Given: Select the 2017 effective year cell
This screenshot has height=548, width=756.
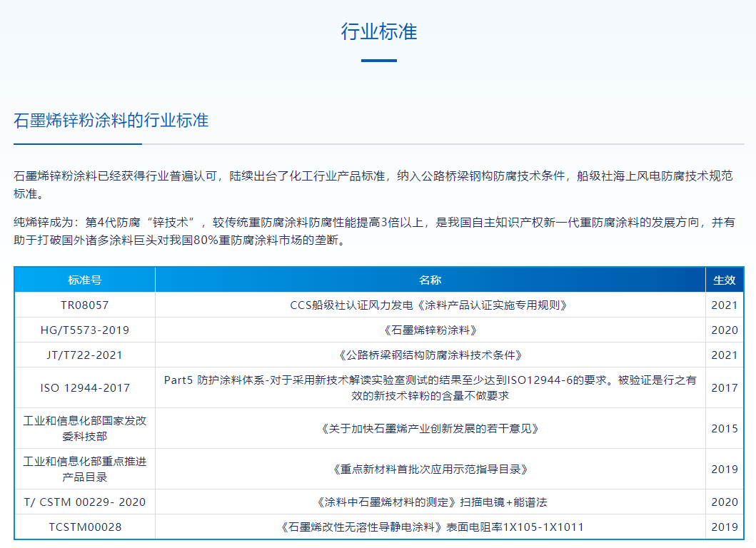Looking at the screenshot, I should (x=724, y=388).
